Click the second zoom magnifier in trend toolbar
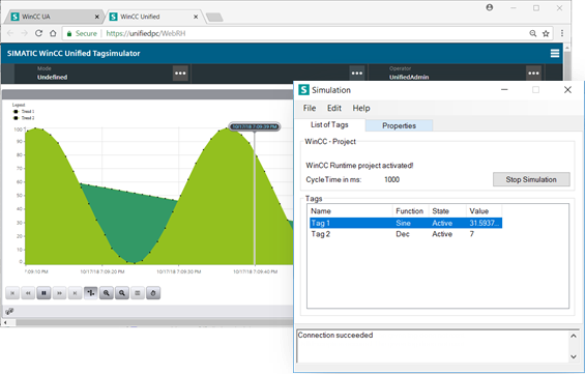The height and width of the screenshot is (374, 585). pos(122,293)
